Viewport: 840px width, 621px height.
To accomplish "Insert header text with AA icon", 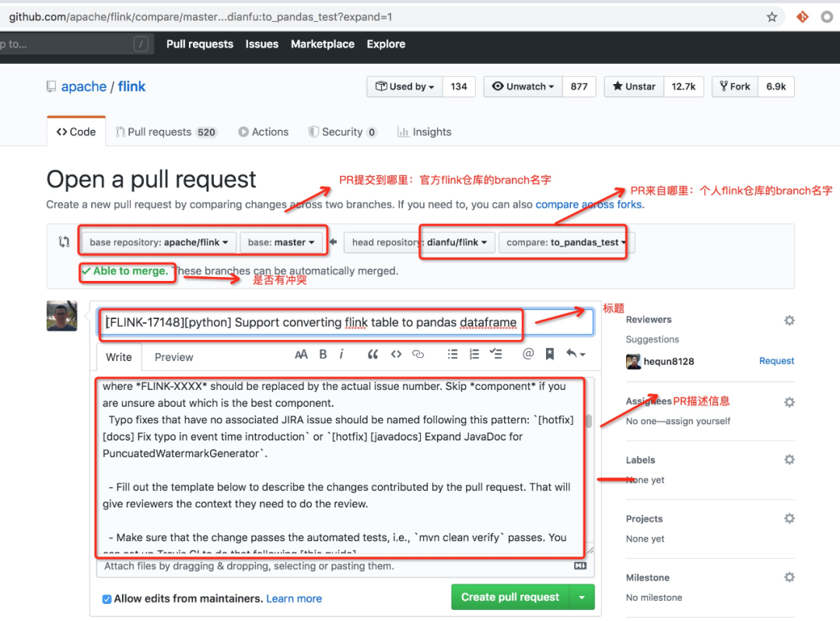I will (x=301, y=354).
